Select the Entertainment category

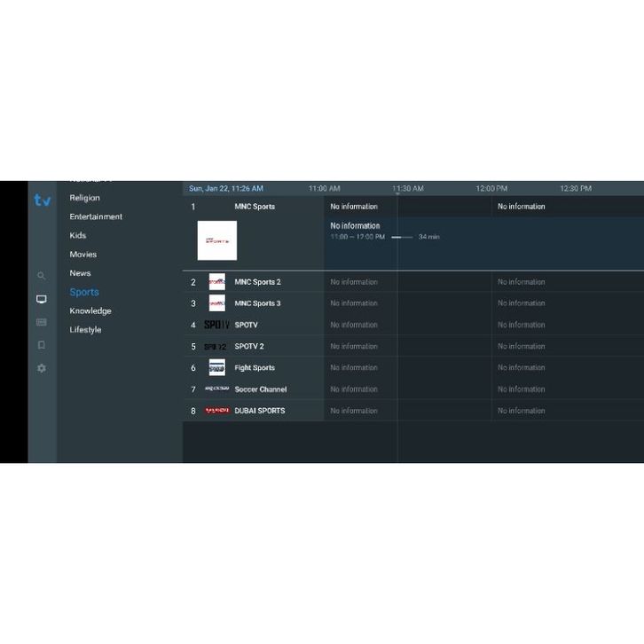pos(96,216)
